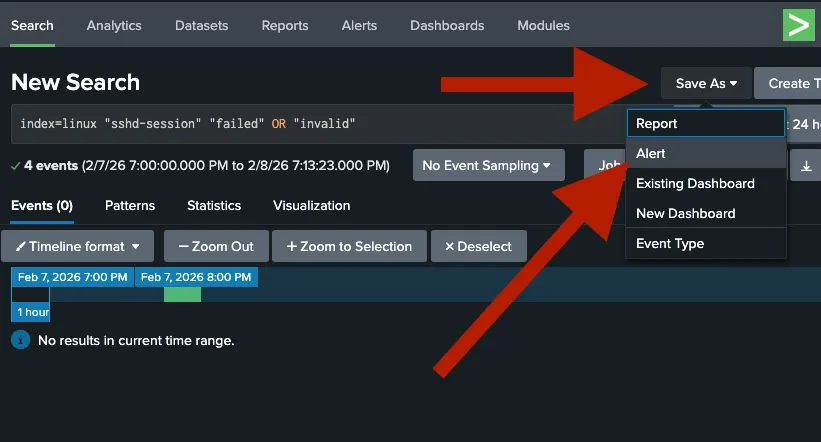Open the Timeline format dropdown
This screenshot has height=442, width=821.
point(78,246)
